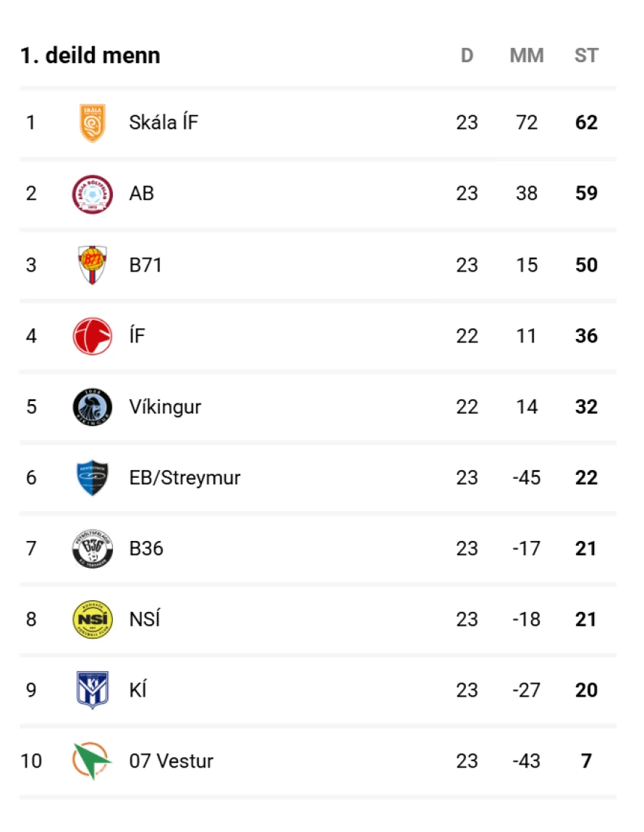644x832 pixels.
Task: Click the D matches played column header
Action: [467, 55]
